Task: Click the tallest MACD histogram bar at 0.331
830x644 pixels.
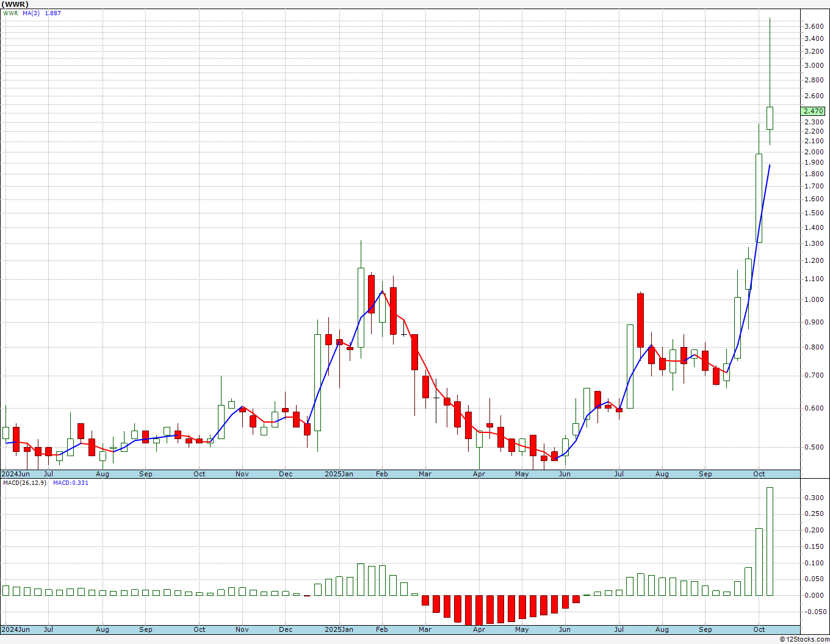Action: point(770,542)
